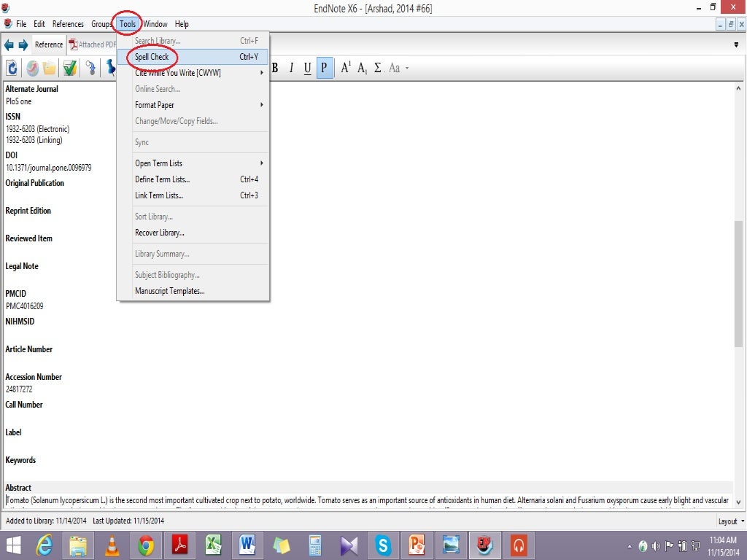The image size is (747, 560).
Task: Open the Window menu
Action: pyautogui.click(x=155, y=24)
